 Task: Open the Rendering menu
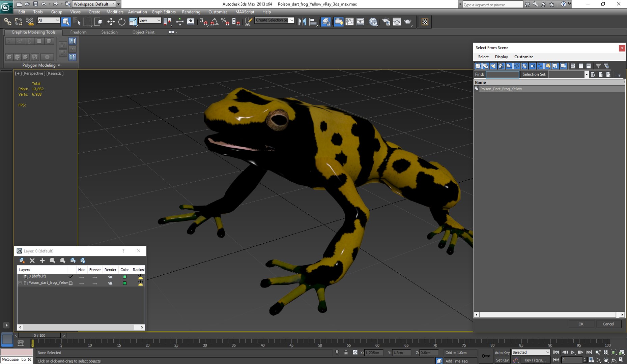pos(191,12)
